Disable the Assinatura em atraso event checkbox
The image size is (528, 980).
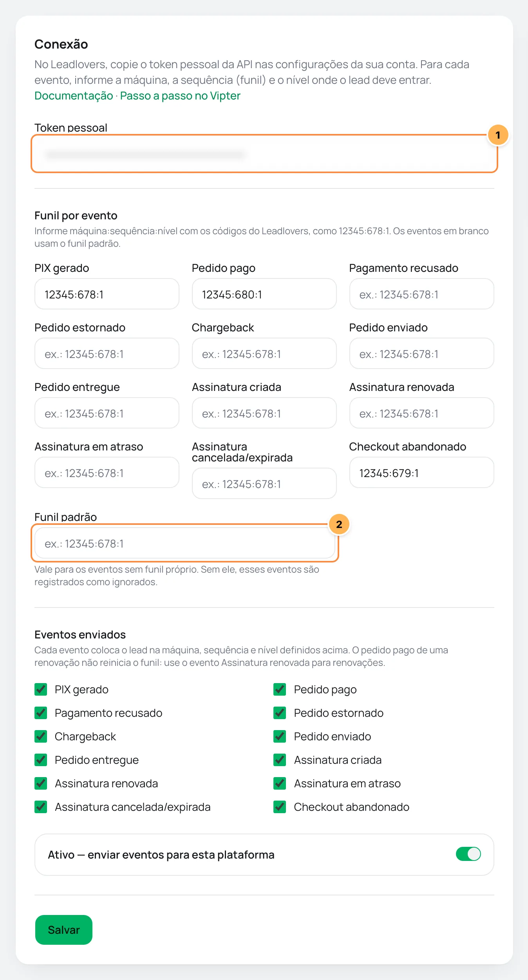click(280, 783)
